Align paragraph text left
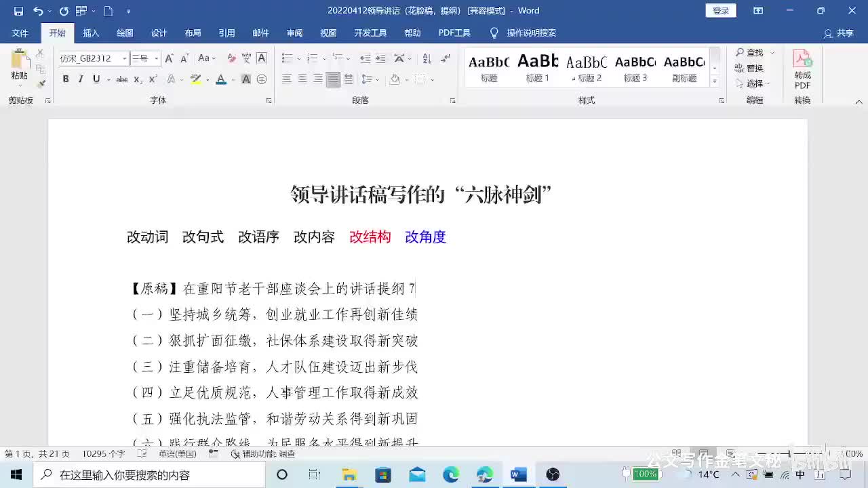The height and width of the screenshot is (488, 868). click(x=287, y=79)
